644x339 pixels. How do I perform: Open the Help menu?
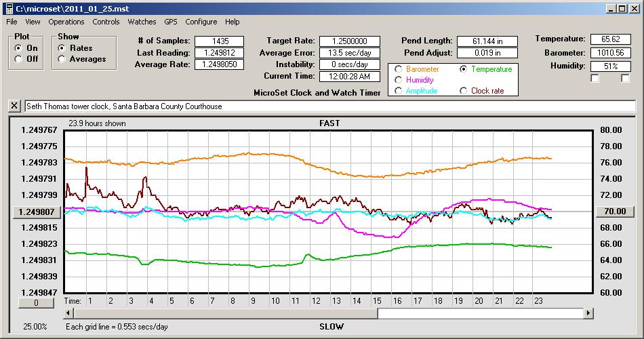click(232, 22)
